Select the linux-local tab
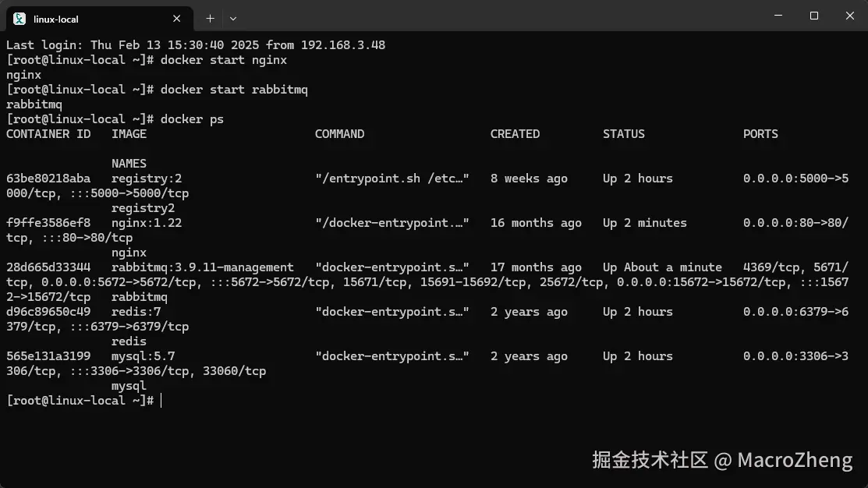 coord(100,19)
